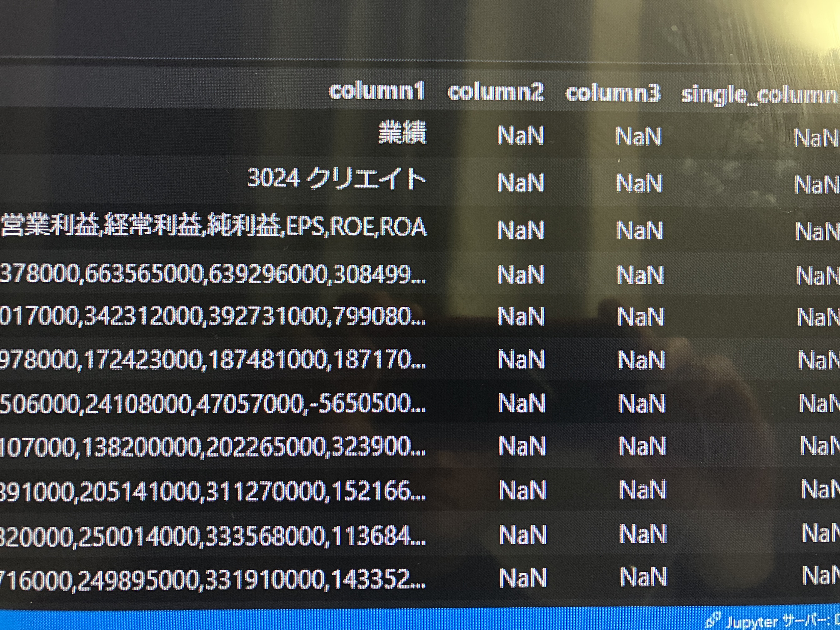Click column2 NaN in the 業績 row

[x=521, y=135]
